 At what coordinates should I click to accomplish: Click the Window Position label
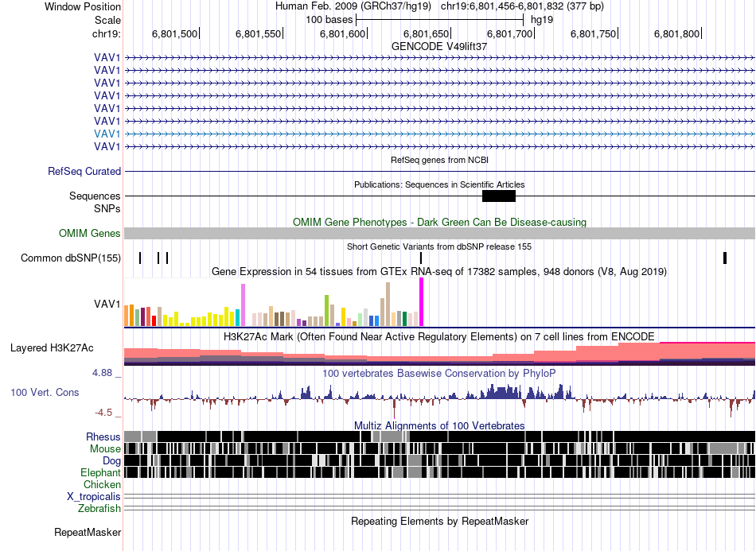tap(83, 6)
